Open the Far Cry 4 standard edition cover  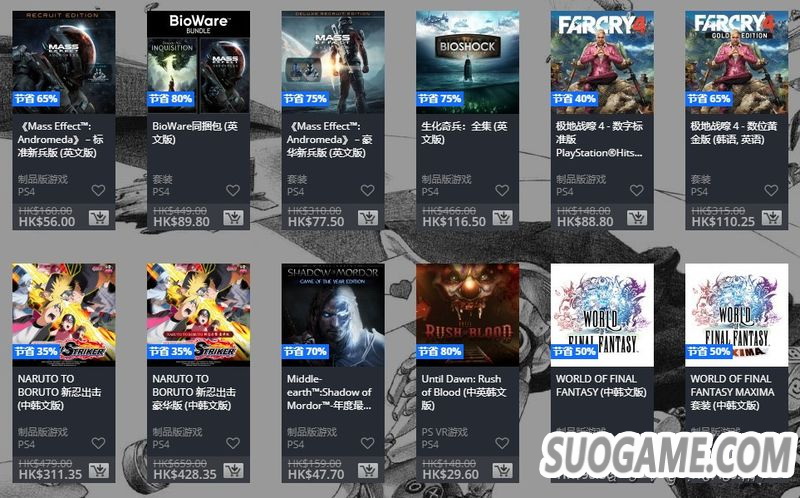pyautogui.click(x=602, y=62)
